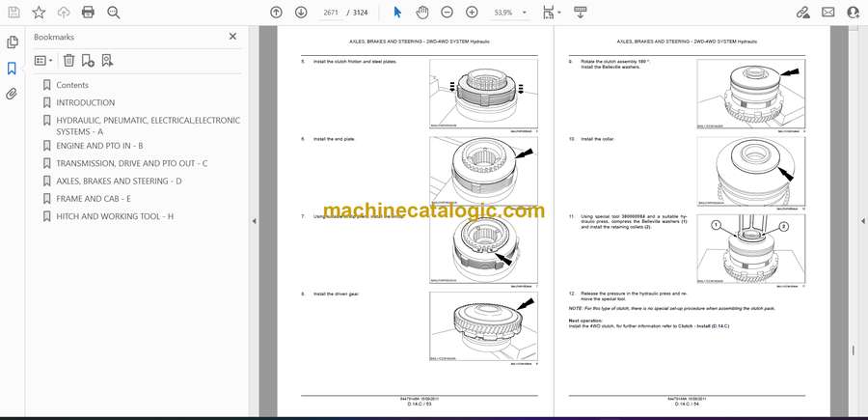Open the INTRODUCTION bookmark
The height and width of the screenshot is (420, 868).
[x=85, y=102]
